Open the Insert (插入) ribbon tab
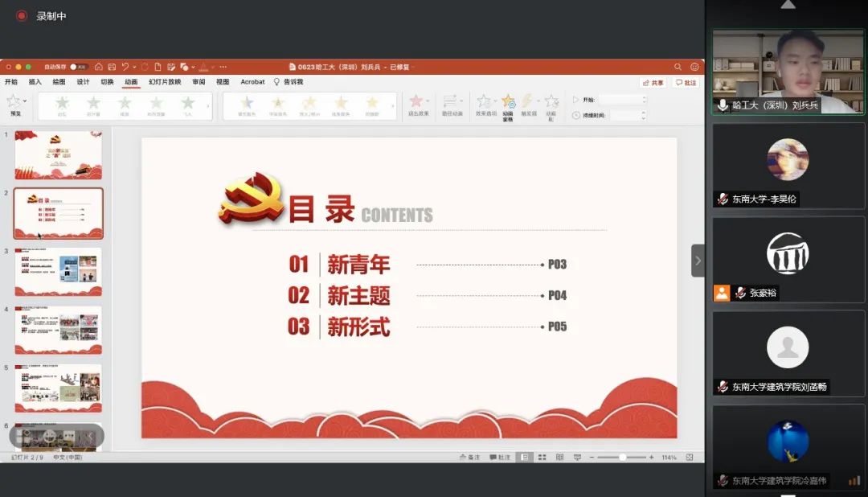 click(x=35, y=82)
